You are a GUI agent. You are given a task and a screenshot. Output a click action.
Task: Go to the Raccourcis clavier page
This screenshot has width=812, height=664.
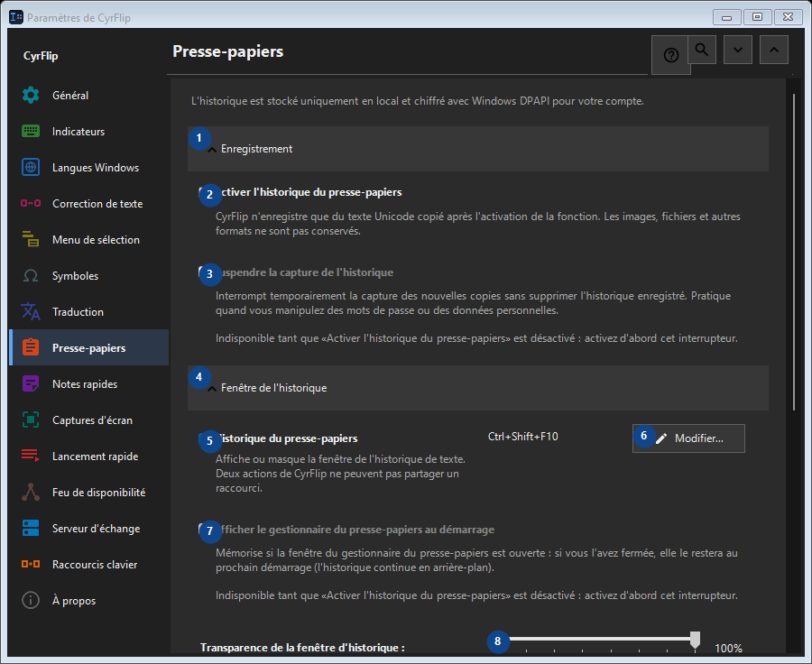89,564
